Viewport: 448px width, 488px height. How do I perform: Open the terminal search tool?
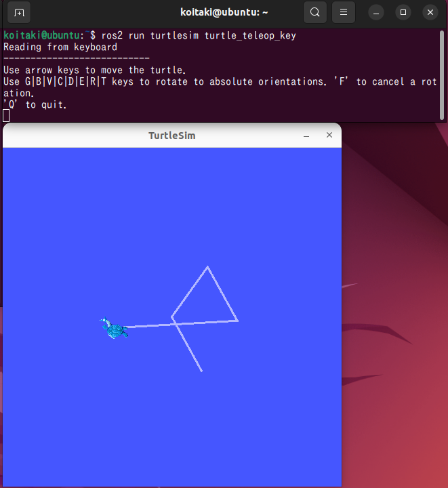pyautogui.click(x=315, y=12)
